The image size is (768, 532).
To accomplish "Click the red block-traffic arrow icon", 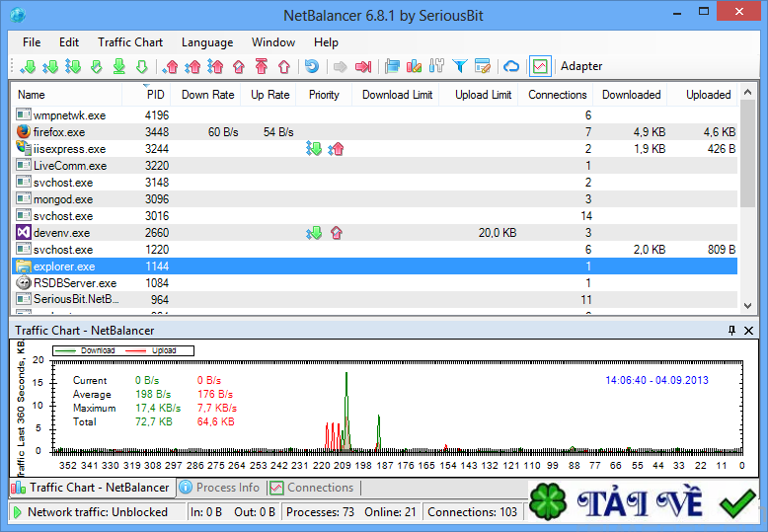I will (363, 67).
